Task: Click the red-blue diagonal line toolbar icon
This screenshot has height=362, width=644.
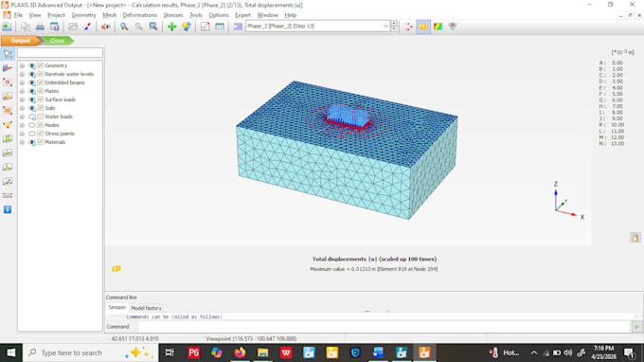Action: [x=87, y=27]
